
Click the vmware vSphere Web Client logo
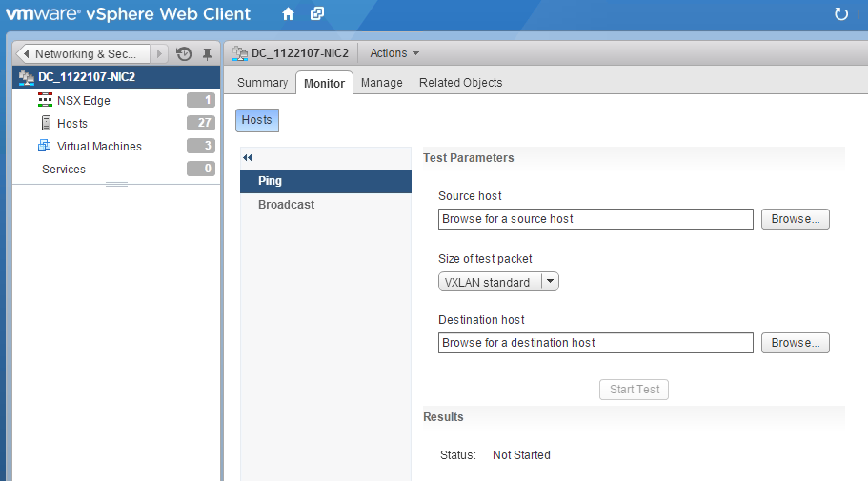[x=128, y=14]
